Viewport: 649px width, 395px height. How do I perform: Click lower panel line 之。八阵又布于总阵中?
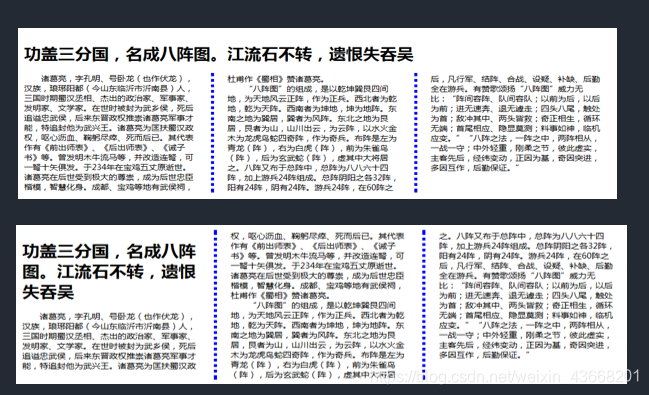point(522,236)
